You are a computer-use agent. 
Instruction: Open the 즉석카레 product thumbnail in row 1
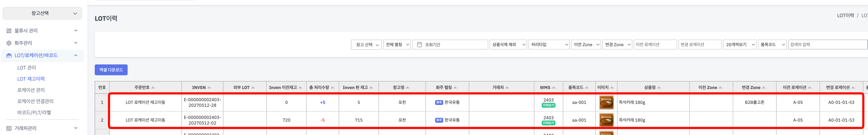pos(606,102)
